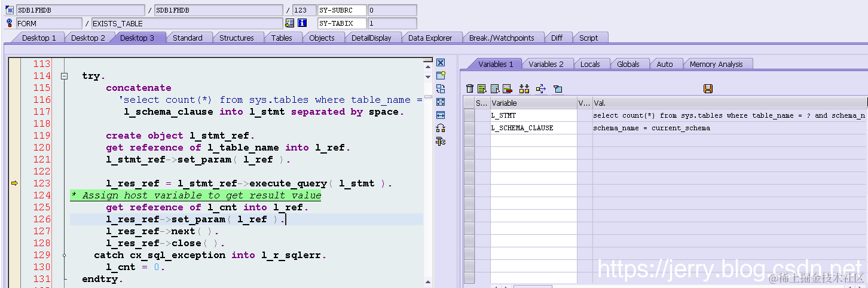Open the Script tab
Image resolution: width=868 pixels, height=288 pixels.
click(x=588, y=38)
